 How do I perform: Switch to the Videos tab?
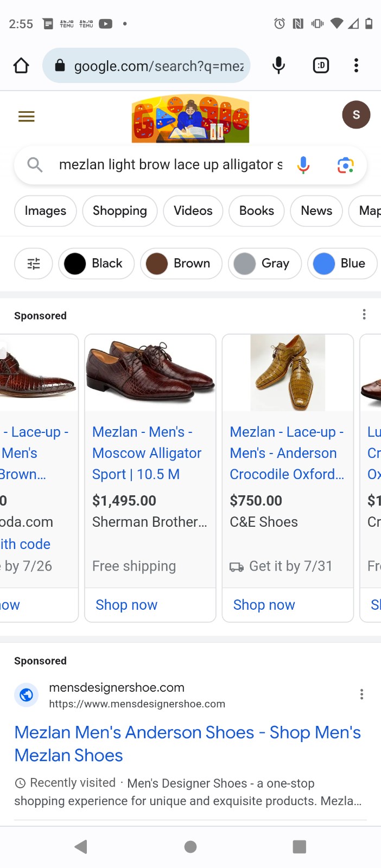coord(193,210)
